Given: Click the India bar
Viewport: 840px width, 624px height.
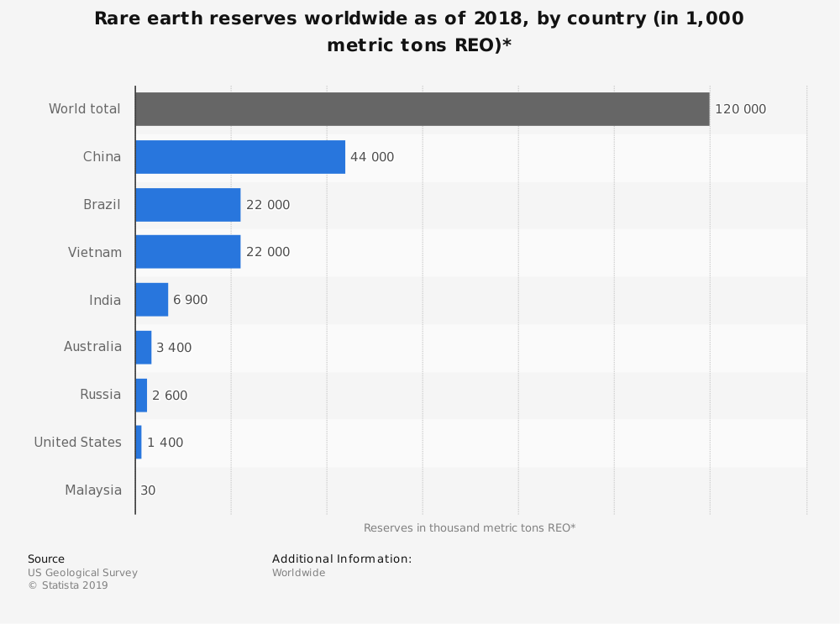Looking at the screenshot, I should [151, 300].
